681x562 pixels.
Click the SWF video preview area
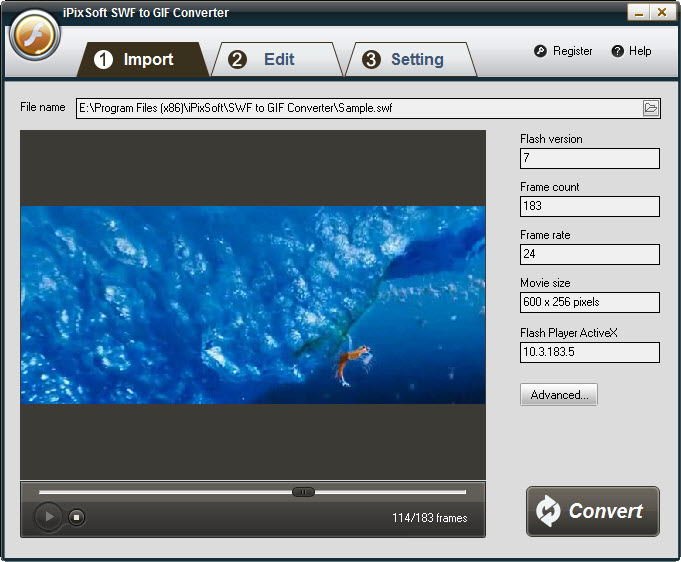[x=252, y=305]
